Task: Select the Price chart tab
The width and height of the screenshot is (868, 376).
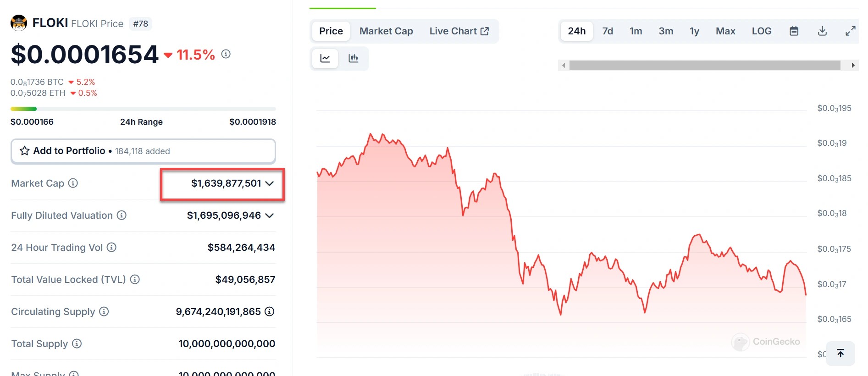Action: pyautogui.click(x=331, y=31)
